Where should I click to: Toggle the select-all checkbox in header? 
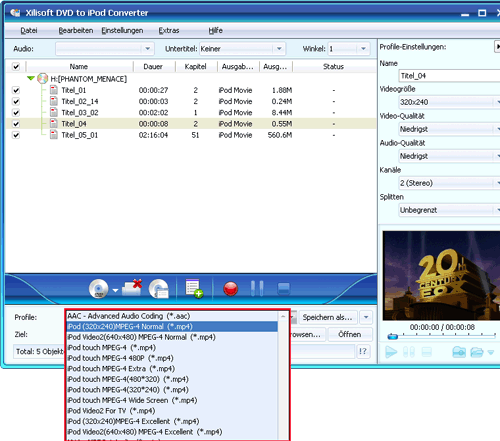click(x=16, y=67)
